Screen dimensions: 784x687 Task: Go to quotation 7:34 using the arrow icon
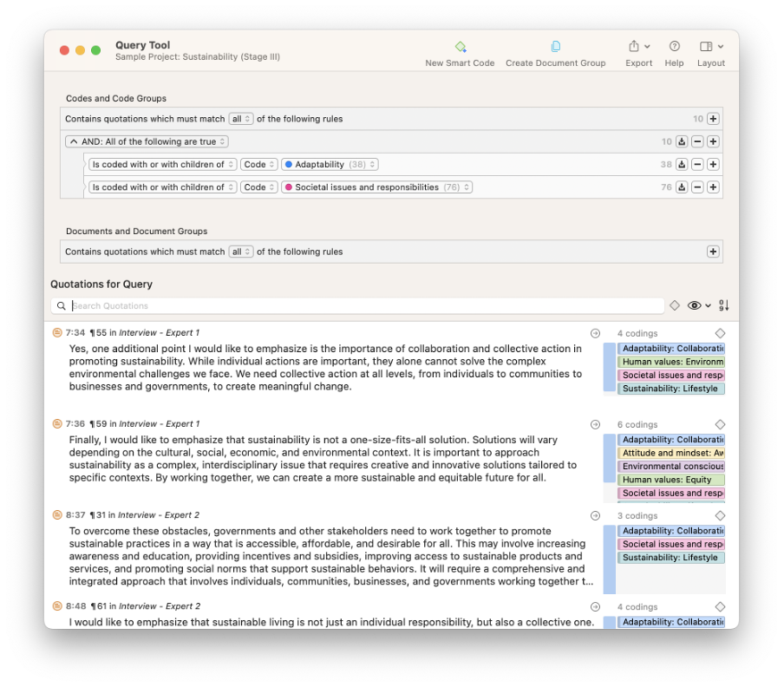click(x=595, y=333)
